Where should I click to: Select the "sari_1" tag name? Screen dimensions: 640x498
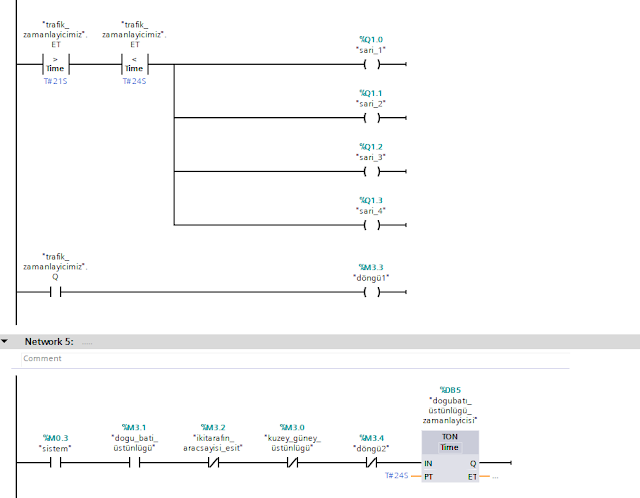point(371,50)
